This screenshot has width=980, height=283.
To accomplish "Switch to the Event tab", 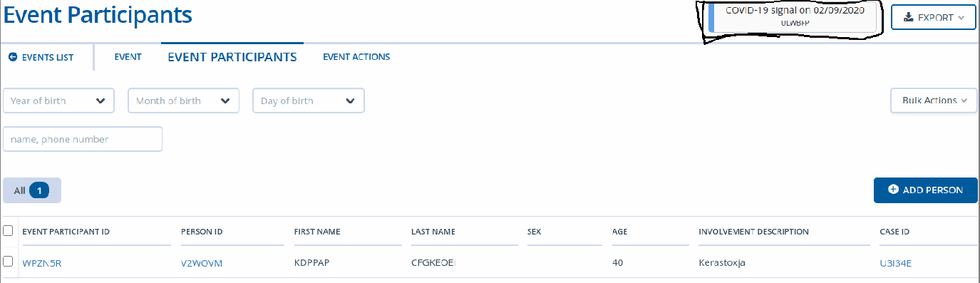I will [x=128, y=57].
